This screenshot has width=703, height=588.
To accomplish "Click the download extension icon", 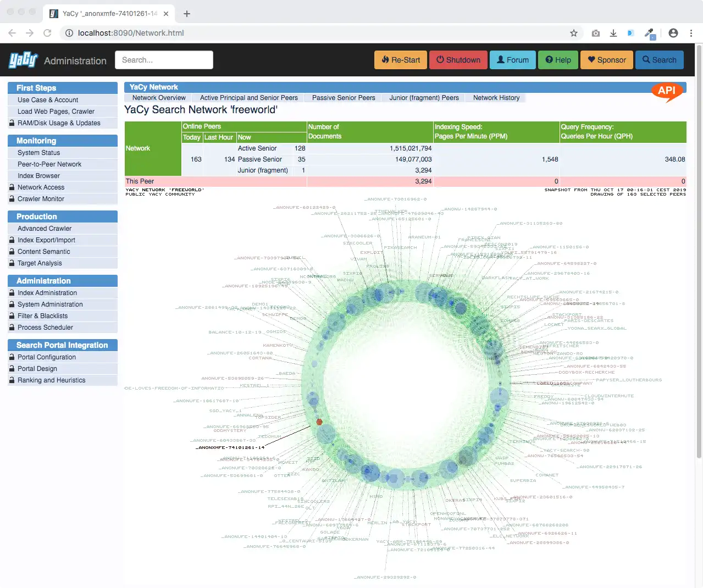I will pos(613,33).
